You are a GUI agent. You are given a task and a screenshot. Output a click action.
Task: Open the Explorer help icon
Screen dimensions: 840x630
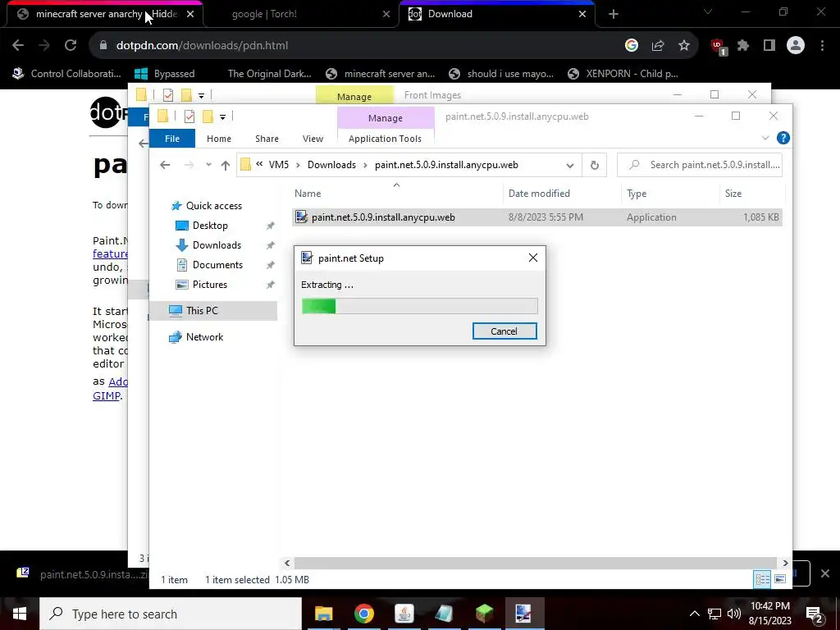pos(783,138)
